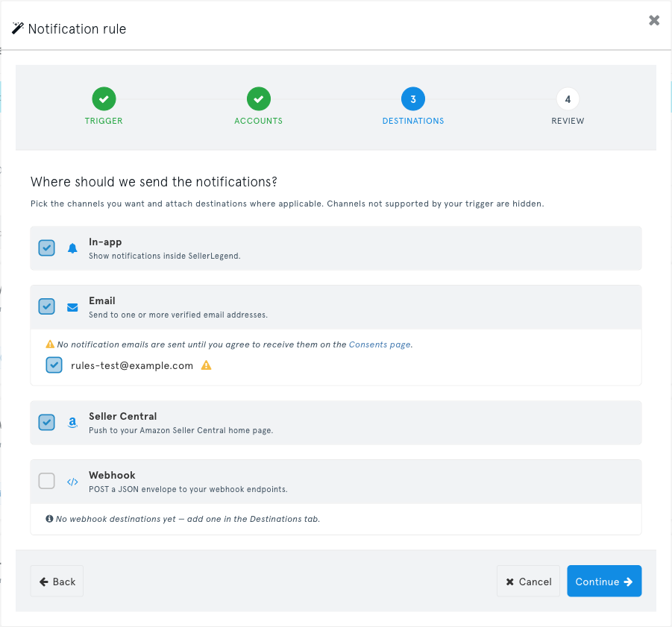The width and height of the screenshot is (672, 627).
Task: Click 'Send to one or more verified email addresses.'
Action: 178,315
